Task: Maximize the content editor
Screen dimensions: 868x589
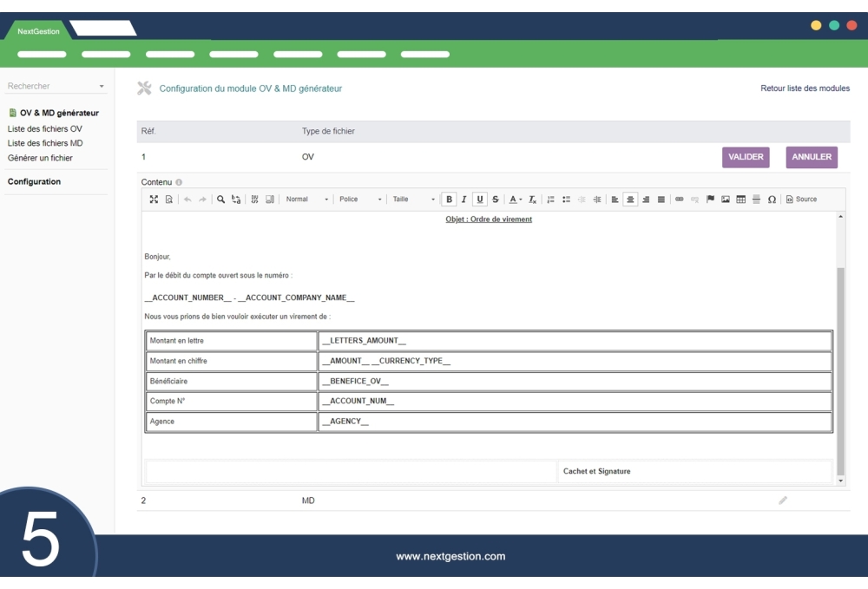Action: pyautogui.click(x=154, y=199)
